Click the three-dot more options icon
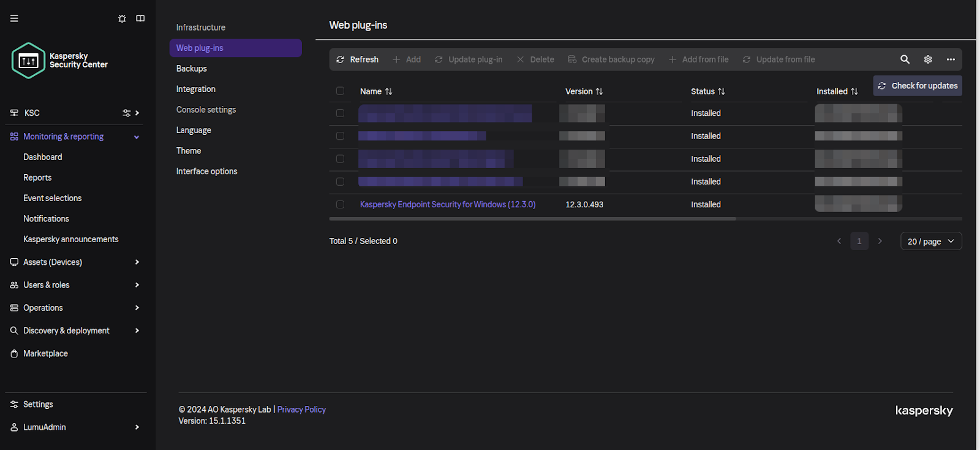Image resolution: width=980 pixels, height=450 pixels. [x=951, y=59]
